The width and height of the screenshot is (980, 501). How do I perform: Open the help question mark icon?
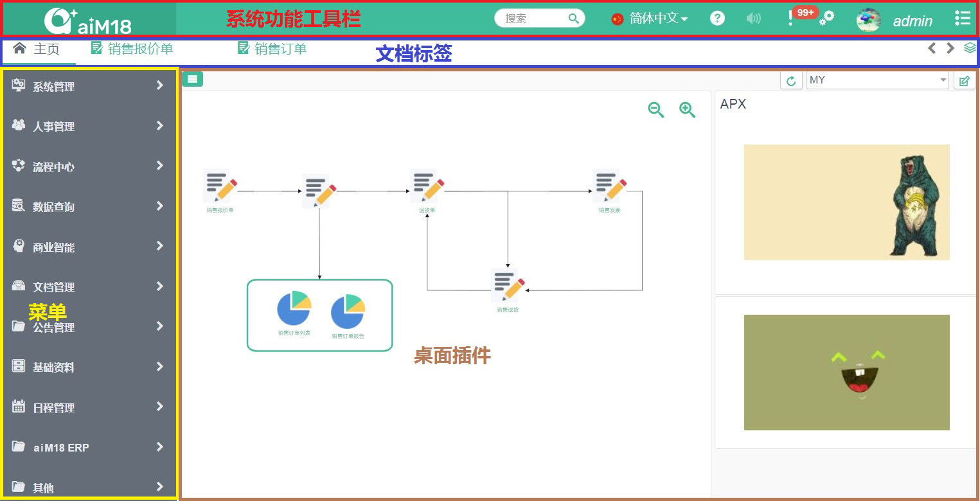click(717, 19)
